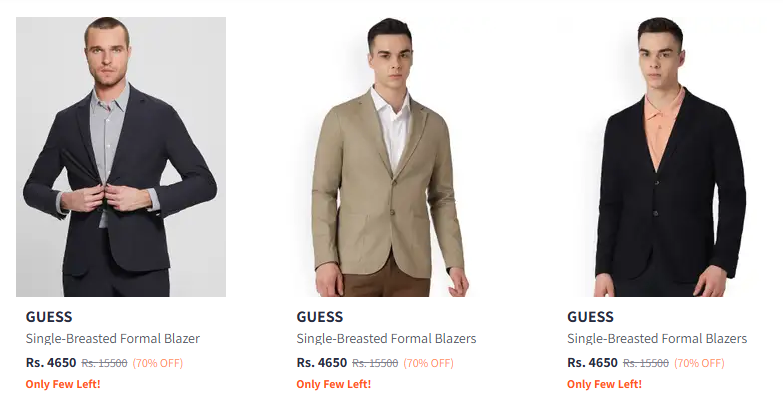
Task: Click struck-through Rs. 15500 under beige blazer
Action: pos(375,364)
